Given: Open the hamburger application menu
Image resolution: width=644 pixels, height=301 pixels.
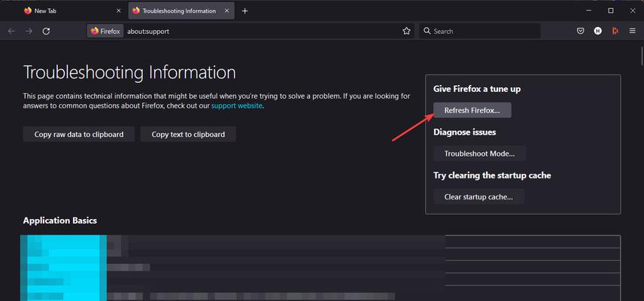Looking at the screenshot, I should point(633,31).
